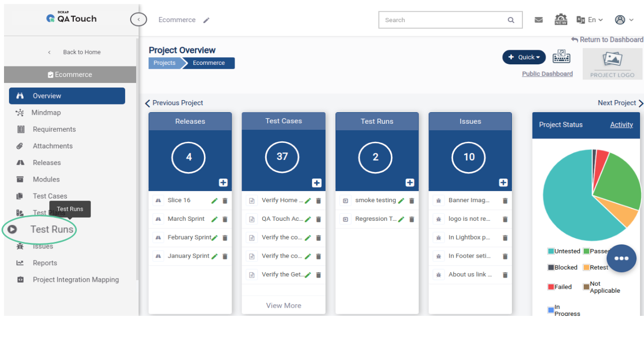Click the Test Cases count circle showing 37
The width and height of the screenshot is (644, 338).
pyautogui.click(x=282, y=157)
